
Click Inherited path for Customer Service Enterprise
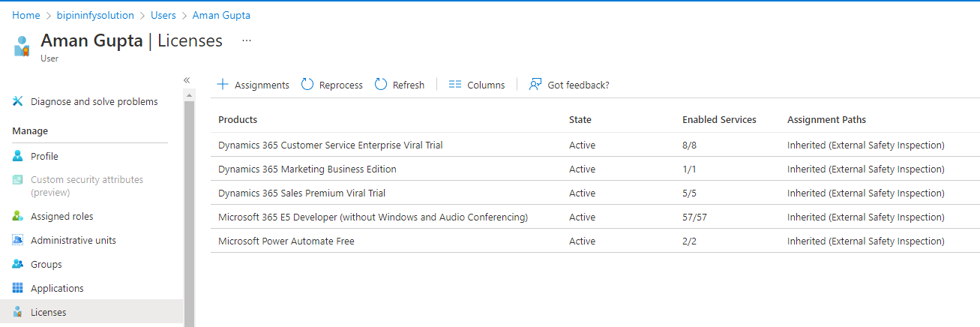click(x=866, y=145)
